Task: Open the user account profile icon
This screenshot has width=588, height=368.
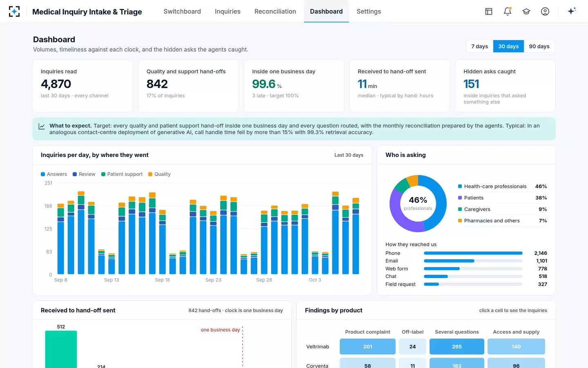Action: (545, 11)
